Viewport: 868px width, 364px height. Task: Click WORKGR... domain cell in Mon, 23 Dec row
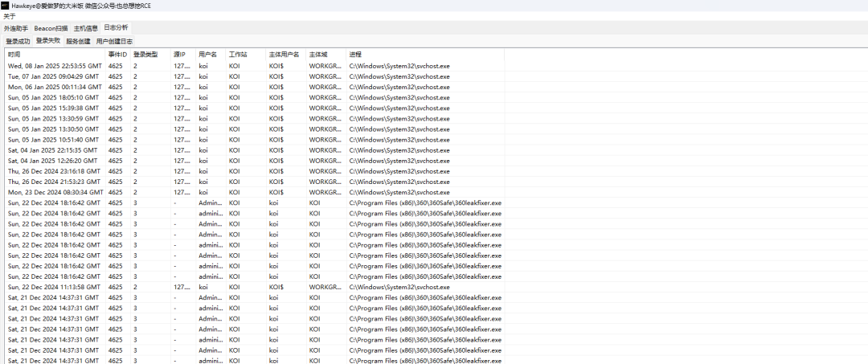pos(325,192)
